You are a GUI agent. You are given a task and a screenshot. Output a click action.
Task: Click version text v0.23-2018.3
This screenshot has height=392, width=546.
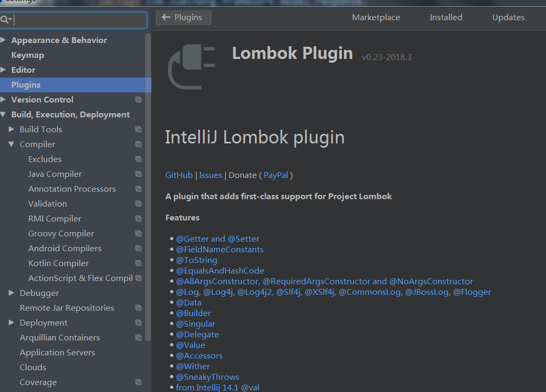tap(387, 57)
